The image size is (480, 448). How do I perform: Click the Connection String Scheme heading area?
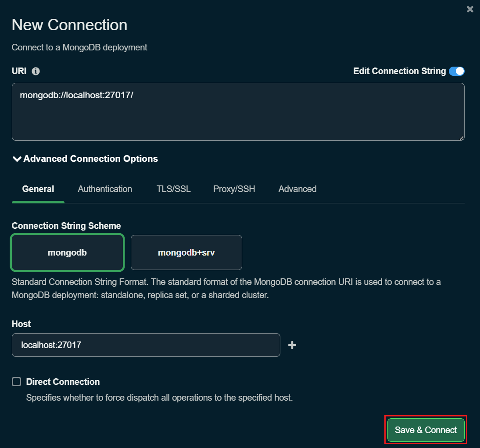(66, 225)
